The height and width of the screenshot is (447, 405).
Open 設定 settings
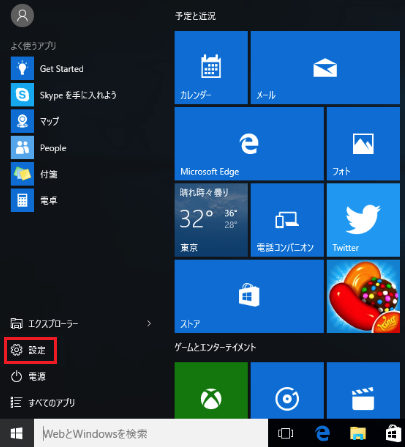point(30,350)
